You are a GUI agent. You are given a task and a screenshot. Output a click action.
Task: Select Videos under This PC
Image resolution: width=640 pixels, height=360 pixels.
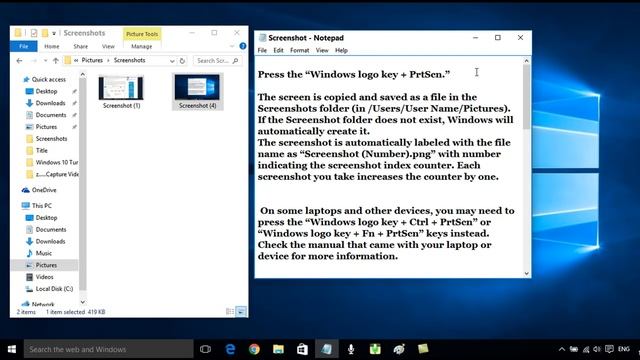coord(44,277)
